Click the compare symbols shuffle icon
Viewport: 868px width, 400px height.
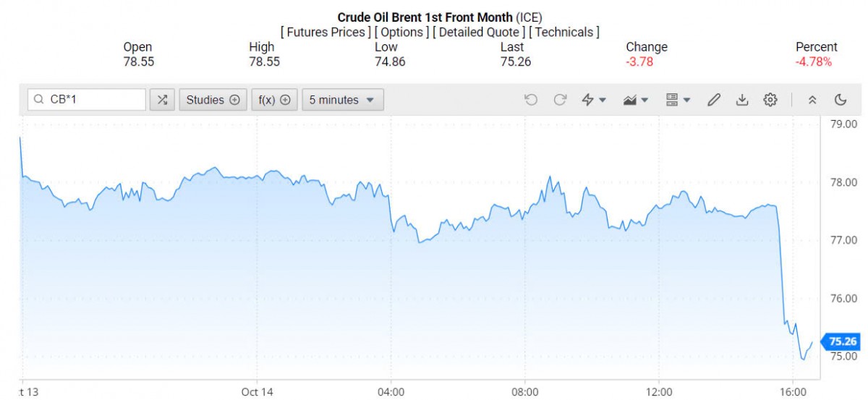pos(162,100)
